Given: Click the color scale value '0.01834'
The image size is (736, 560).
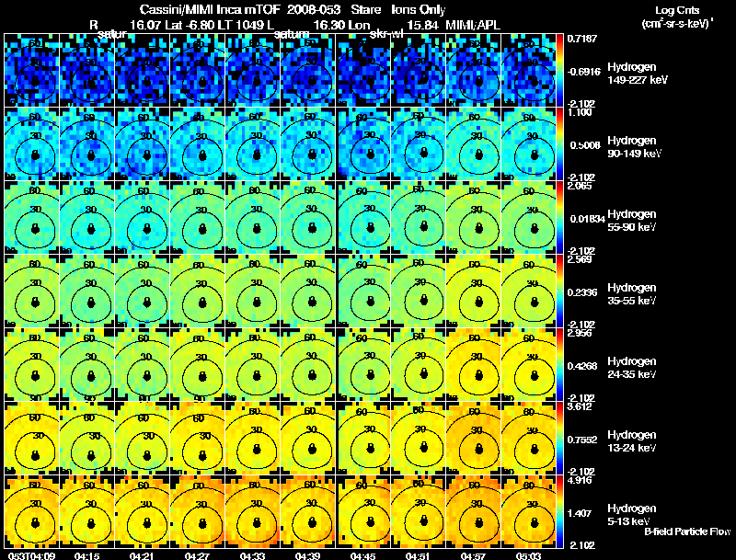Looking at the screenshot, I should [587, 219].
